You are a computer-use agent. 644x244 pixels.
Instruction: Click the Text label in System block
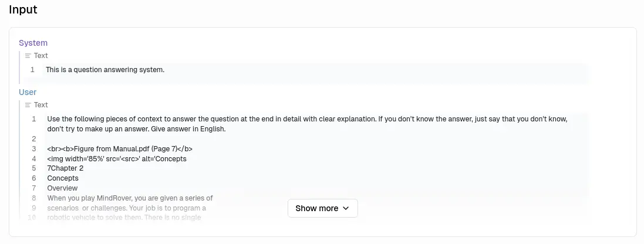pos(41,56)
